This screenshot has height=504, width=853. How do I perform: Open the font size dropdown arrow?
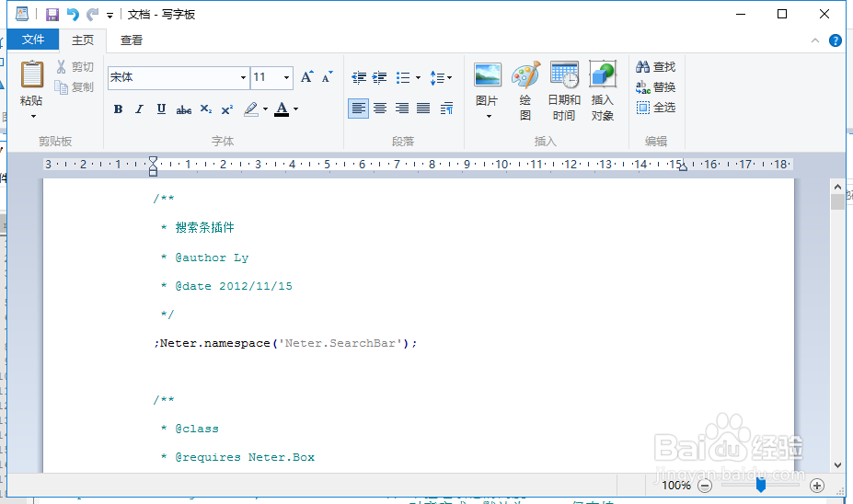(286, 78)
